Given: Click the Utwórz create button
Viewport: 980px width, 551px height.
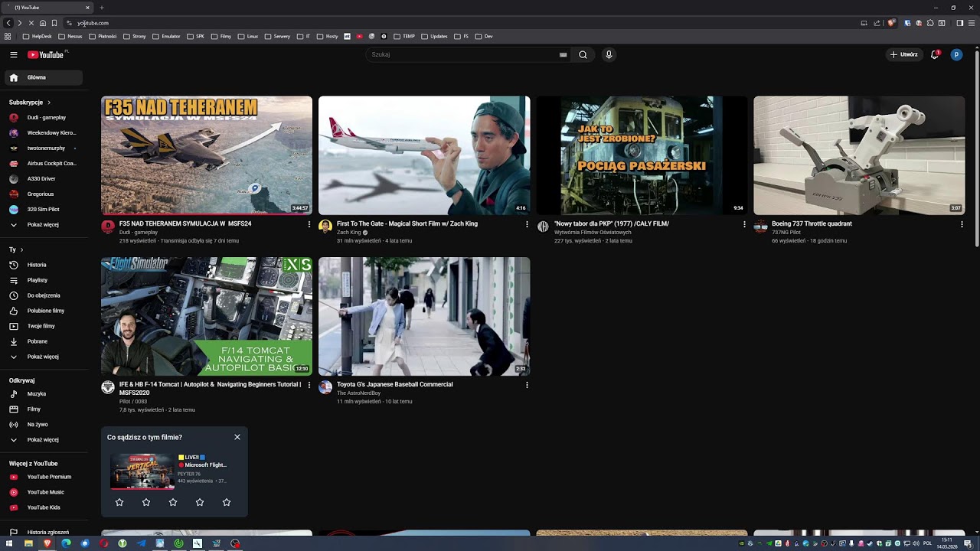Looking at the screenshot, I should point(903,54).
